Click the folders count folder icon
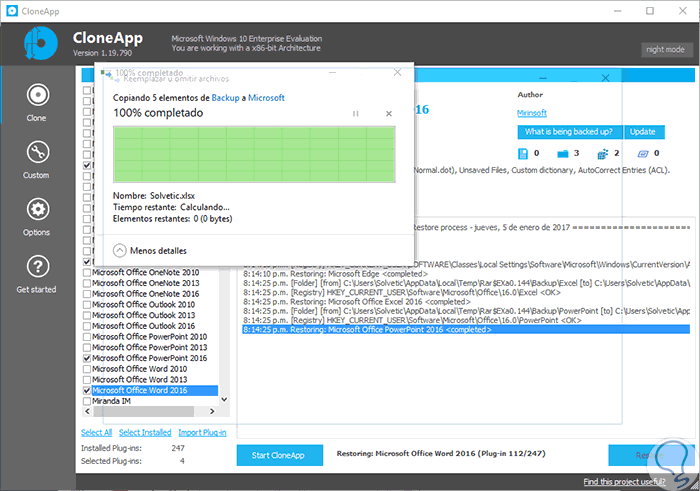 click(562, 154)
